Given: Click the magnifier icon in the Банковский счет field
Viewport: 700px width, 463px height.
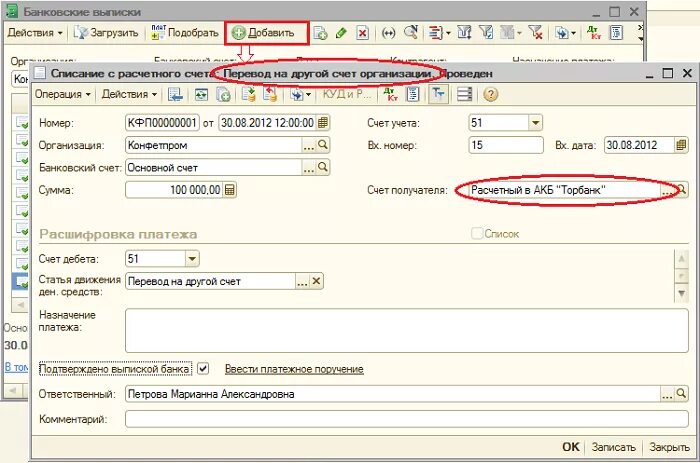Looking at the screenshot, I should pyautogui.click(x=323, y=167).
